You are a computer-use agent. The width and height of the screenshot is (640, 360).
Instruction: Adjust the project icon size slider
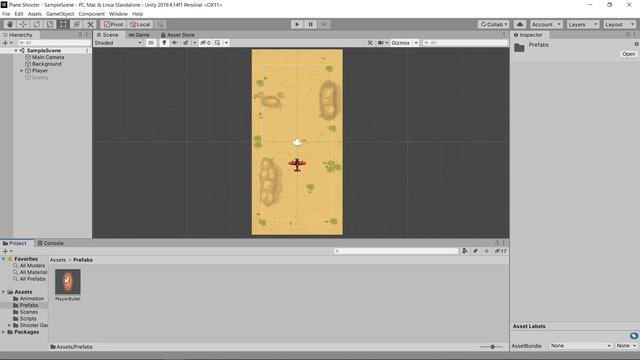pyautogui.click(x=492, y=347)
